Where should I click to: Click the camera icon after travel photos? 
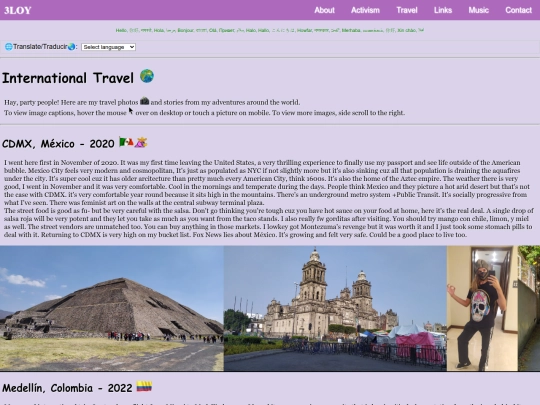tap(145, 101)
